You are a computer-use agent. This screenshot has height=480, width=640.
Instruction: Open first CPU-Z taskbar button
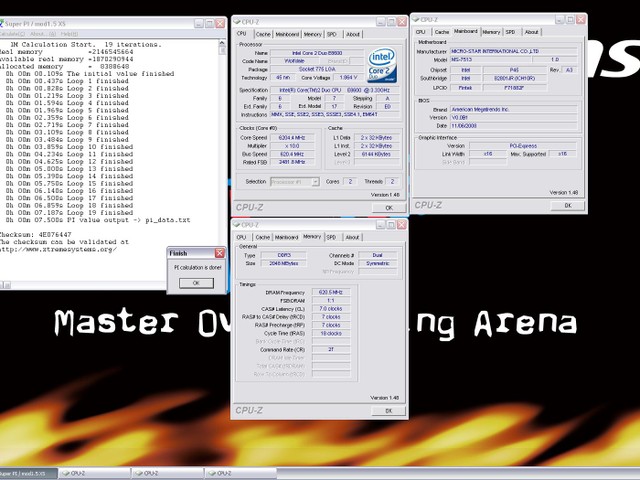[95, 473]
